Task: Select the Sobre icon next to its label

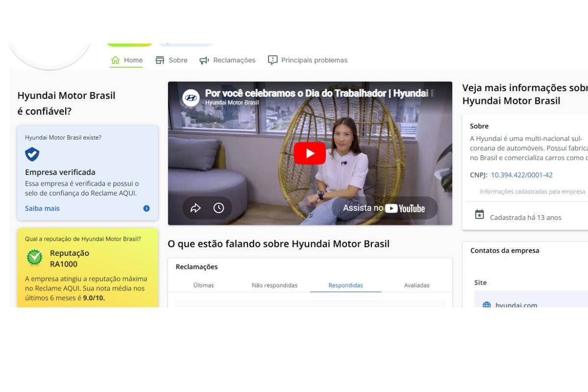Action: click(x=160, y=59)
